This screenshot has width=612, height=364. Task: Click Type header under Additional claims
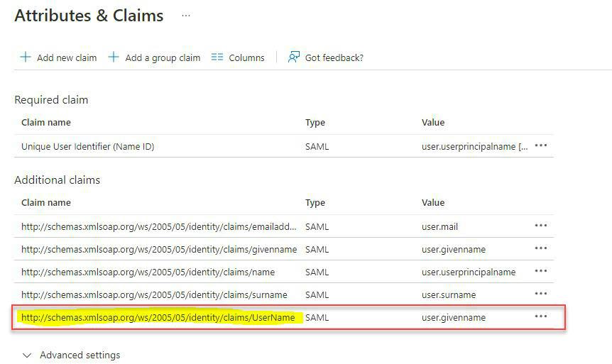click(x=315, y=203)
